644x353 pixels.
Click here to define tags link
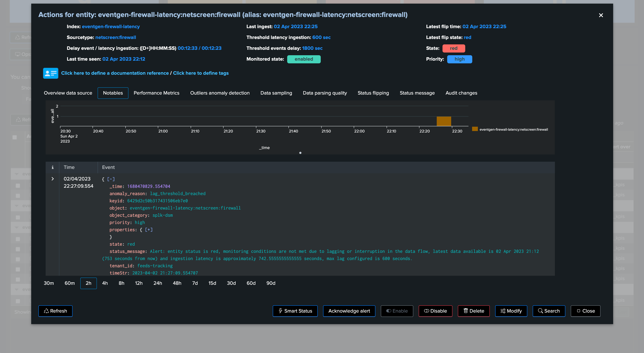201,73
